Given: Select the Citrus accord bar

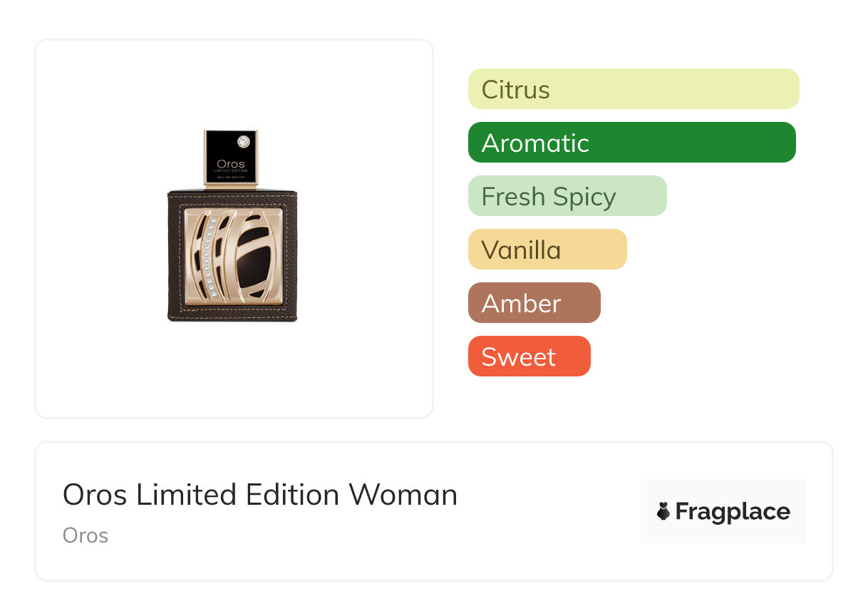Looking at the screenshot, I should [633, 89].
